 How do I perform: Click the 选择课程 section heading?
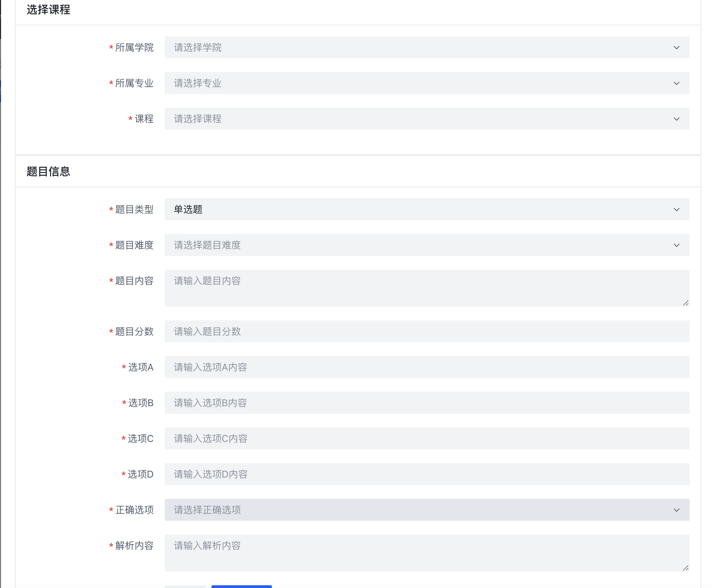coord(48,10)
